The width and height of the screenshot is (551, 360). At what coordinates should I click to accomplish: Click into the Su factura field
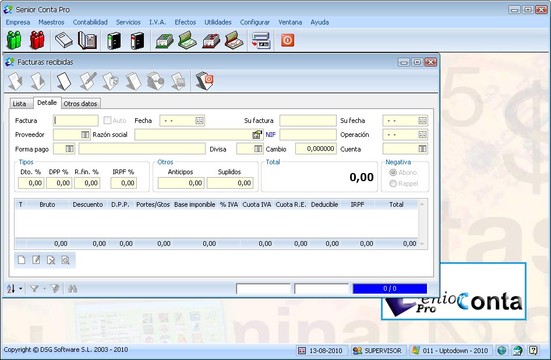(308, 121)
